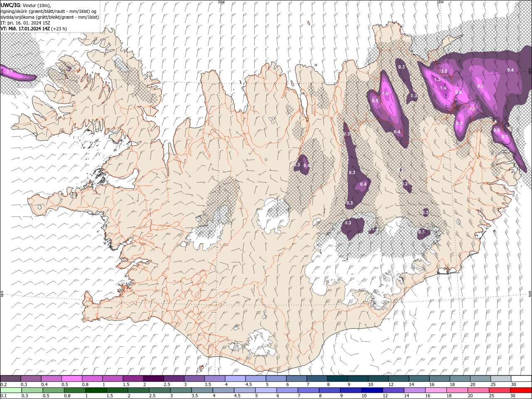Pick the dark teal top-row swatch at 8

pos(337,379)
